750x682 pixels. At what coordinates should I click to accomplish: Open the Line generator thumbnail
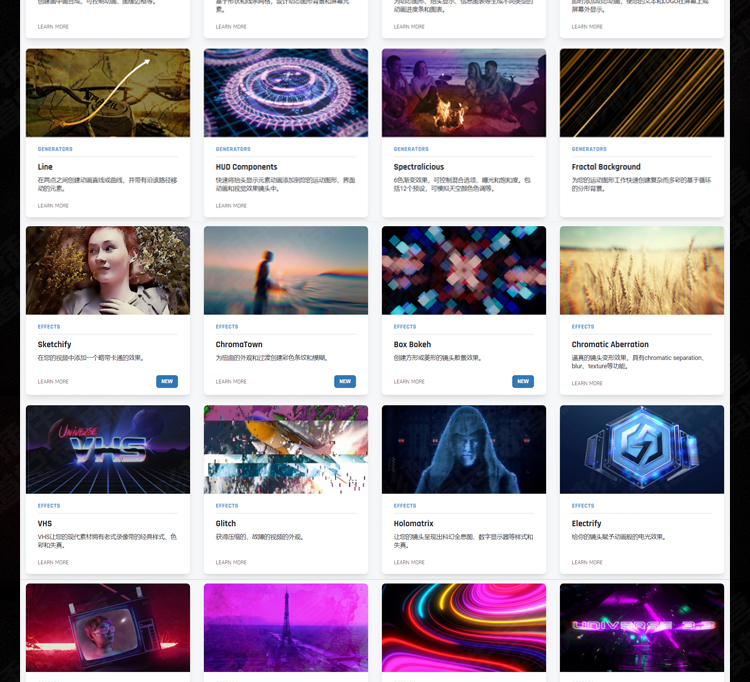(x=108, y=93)
